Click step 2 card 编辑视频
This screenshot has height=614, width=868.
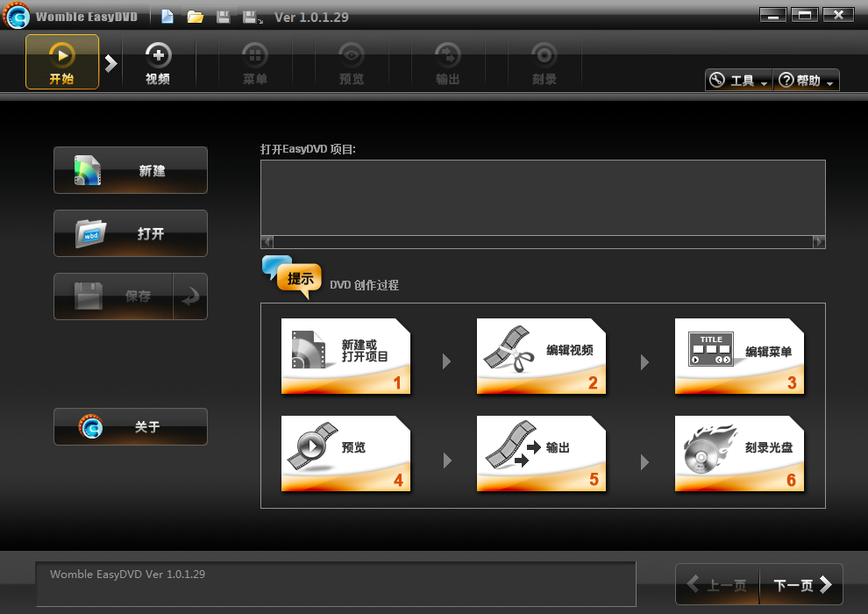pos(541,356)
